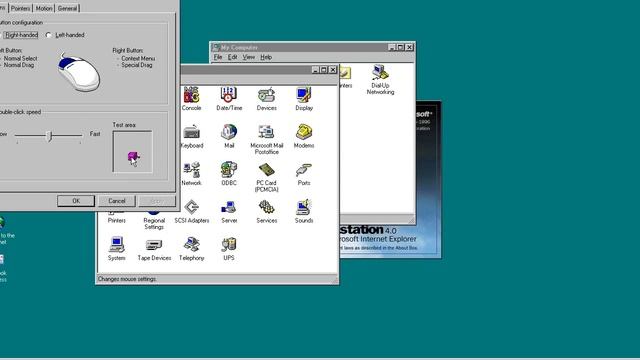Open the View menu in My Computer
Viewport: 640px width, 360px height.
coord(249,57)
